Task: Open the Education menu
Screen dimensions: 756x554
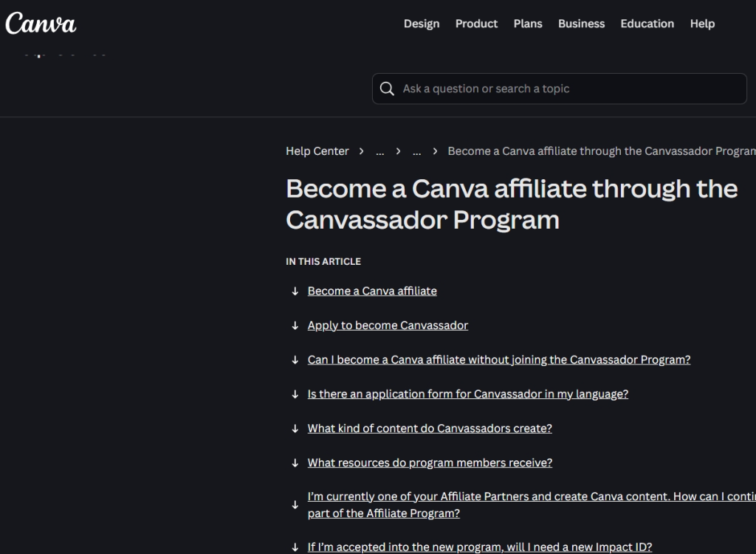Action: [x=647, y=24]
